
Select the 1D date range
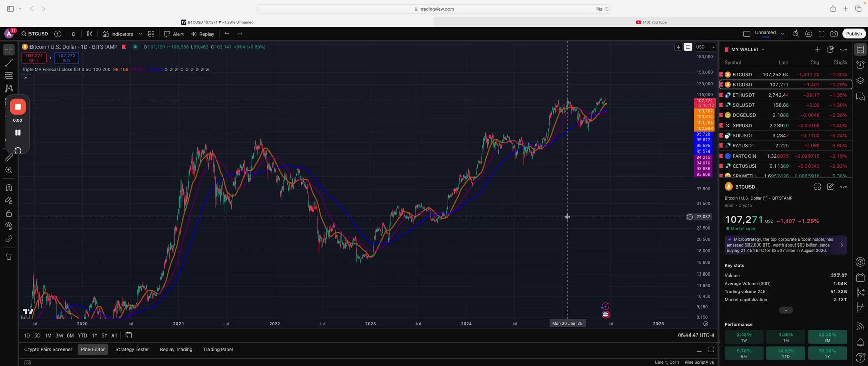[x=27, y=335]
